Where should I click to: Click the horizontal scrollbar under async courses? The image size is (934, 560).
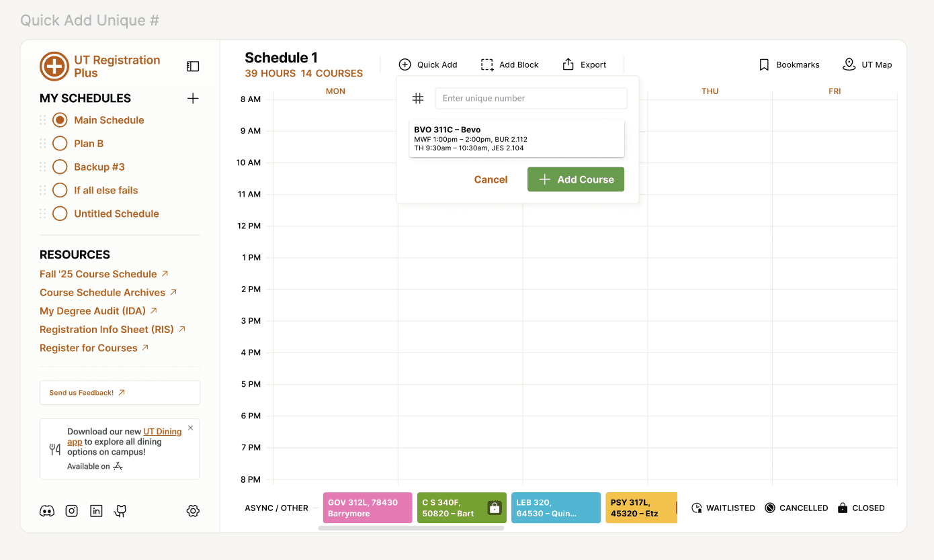click(x=411, y=528)
